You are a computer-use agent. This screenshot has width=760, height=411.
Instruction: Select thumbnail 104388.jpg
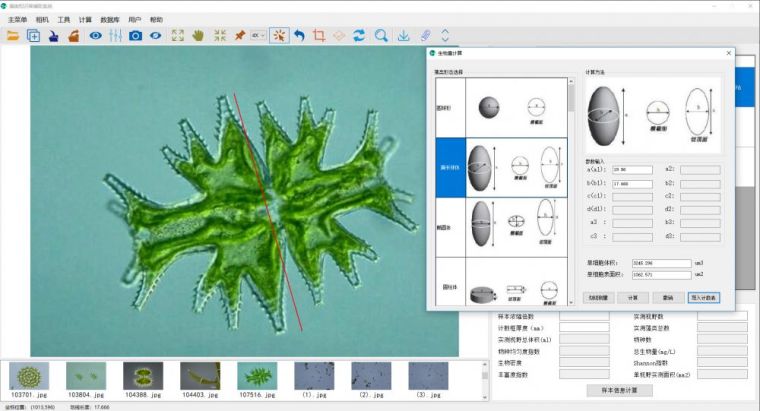(143, 376)
